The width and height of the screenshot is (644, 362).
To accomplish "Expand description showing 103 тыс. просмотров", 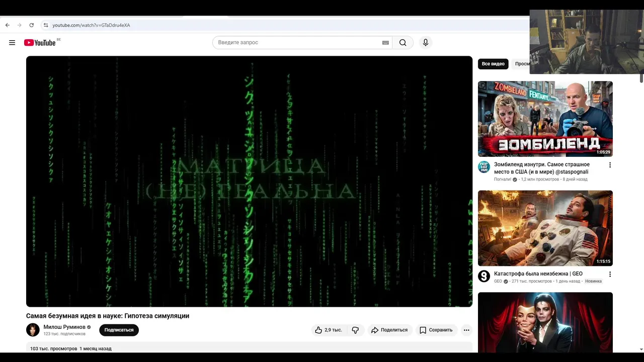I will (x=249, y=348).
